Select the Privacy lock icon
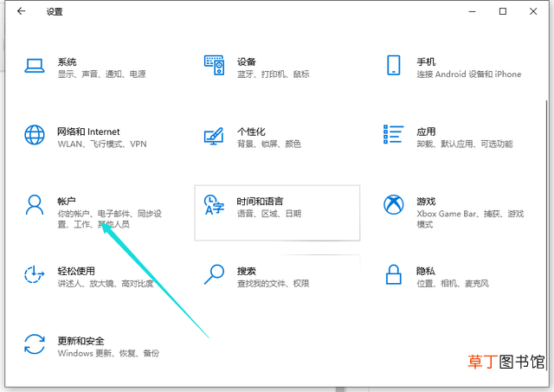554x392 pixels. (393, 274)
